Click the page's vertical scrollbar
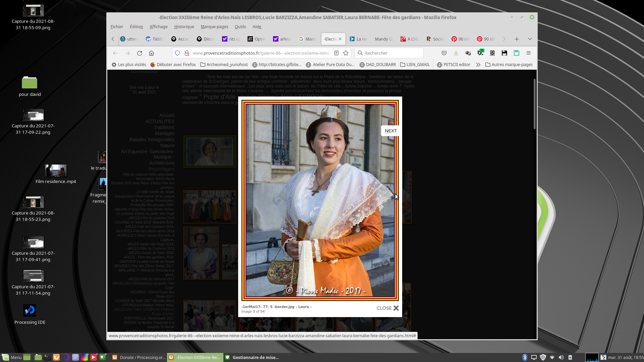This screenshot has height=362, width=644. tap(534, 104)
